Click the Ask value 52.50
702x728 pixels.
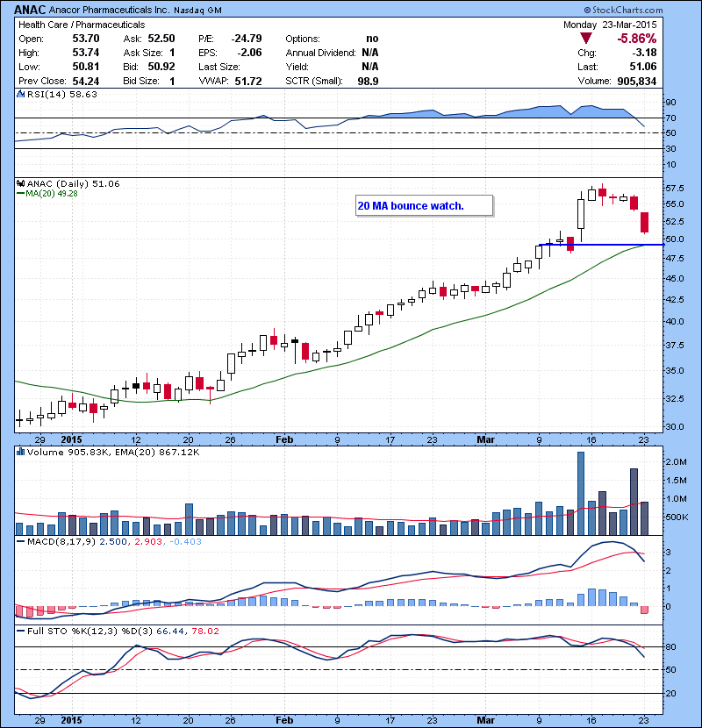tap(161, 39)
